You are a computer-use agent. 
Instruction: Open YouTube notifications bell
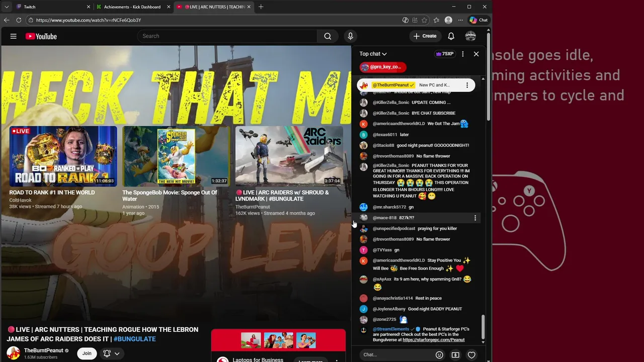[x=451, y=36]
